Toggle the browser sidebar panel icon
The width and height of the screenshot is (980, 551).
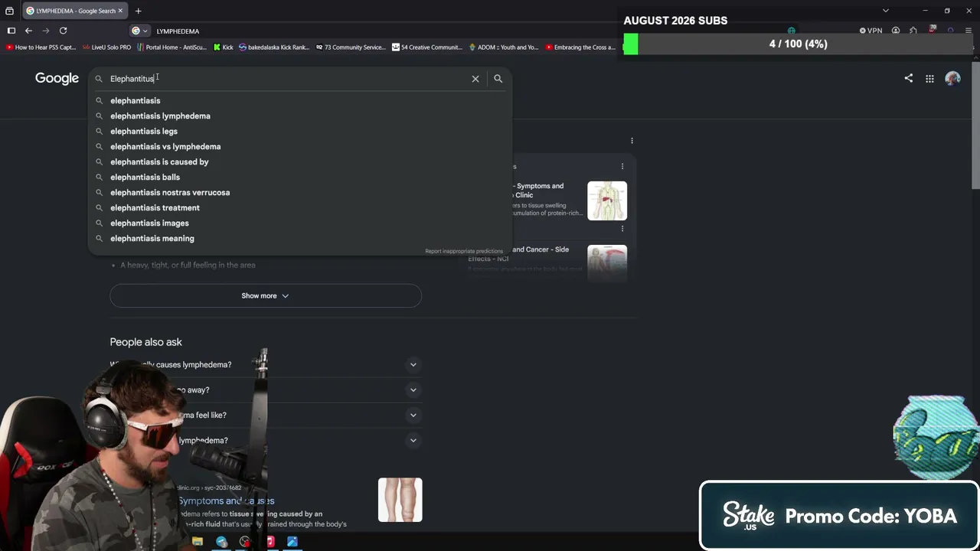(11, 31)
